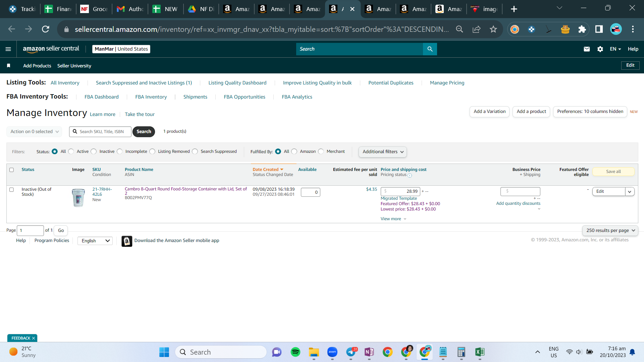
Task: Click the Page number field
Action: [30, 231]
